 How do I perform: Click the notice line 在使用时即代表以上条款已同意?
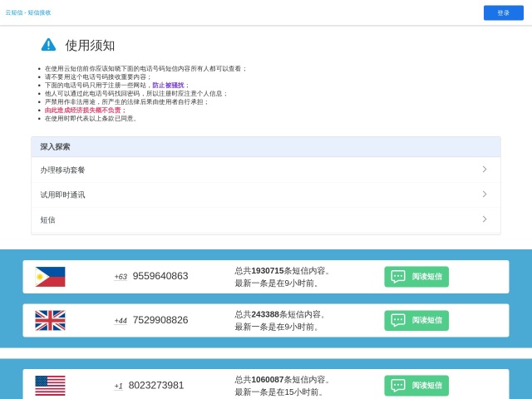[x=91, y=118]
